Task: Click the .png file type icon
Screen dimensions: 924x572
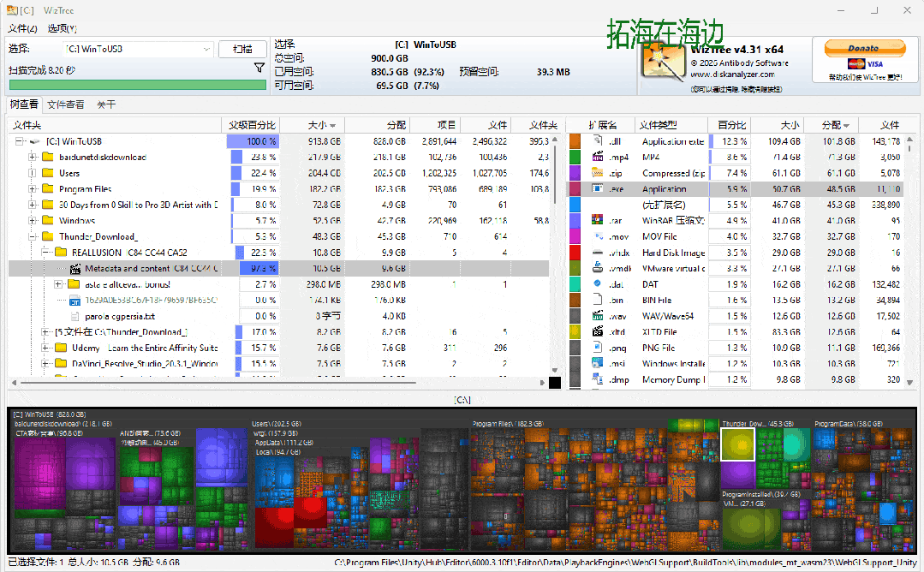Action: 598,348
